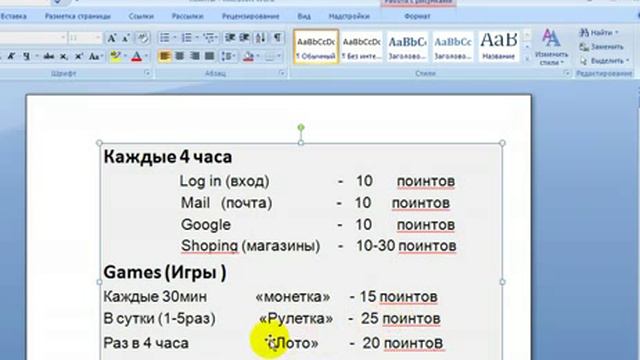Toggle strikethrough formatting
This screenshot has height=360, width=640.
pos(49,57)
